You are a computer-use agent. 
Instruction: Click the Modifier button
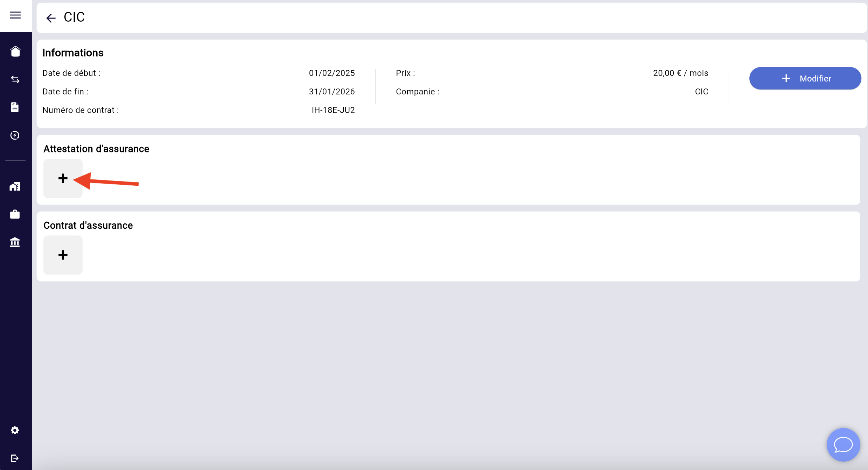(805, 78)
